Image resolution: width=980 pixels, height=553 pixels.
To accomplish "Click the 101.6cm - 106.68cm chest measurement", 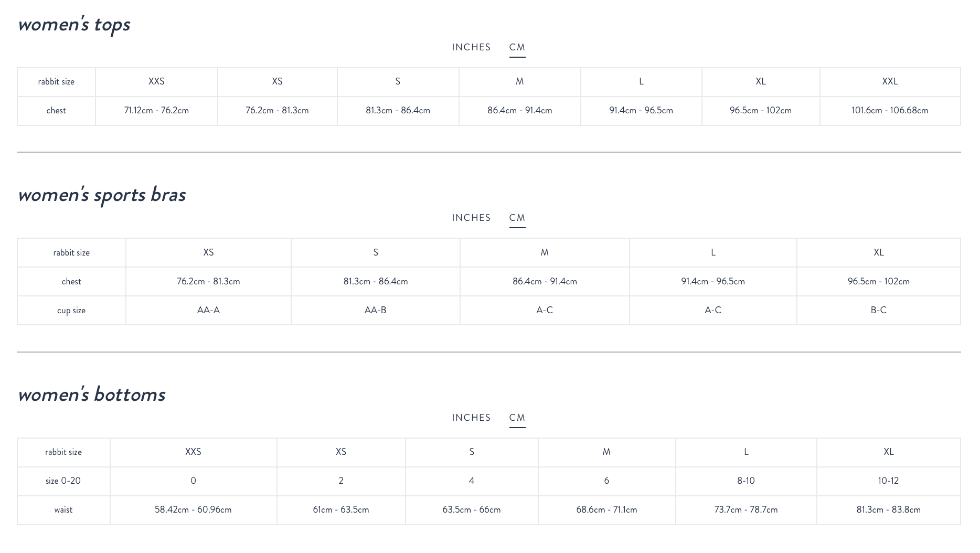I will (x=890, y=111).
